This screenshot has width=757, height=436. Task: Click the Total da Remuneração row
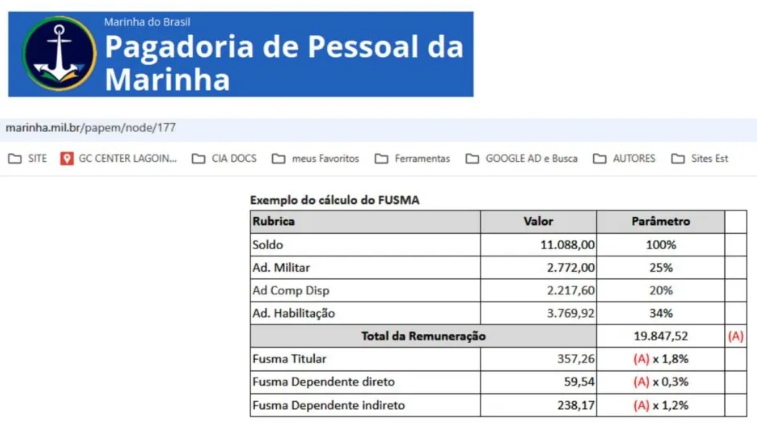tap(498, 336)
